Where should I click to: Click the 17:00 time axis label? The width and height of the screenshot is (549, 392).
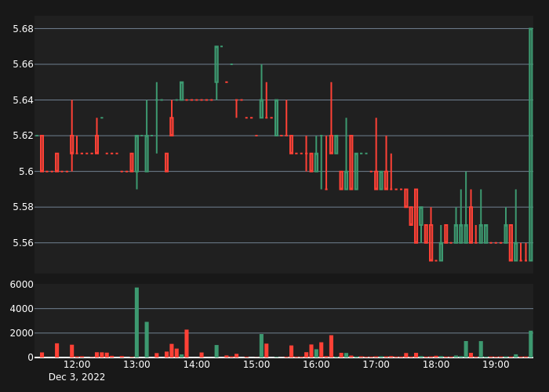coord(376,365)
